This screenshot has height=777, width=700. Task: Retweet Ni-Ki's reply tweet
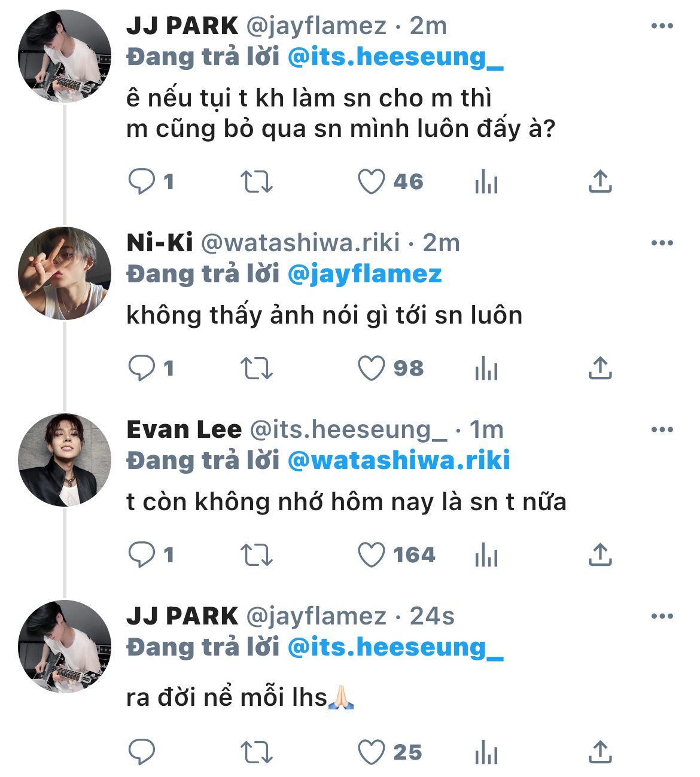point(256,368)
